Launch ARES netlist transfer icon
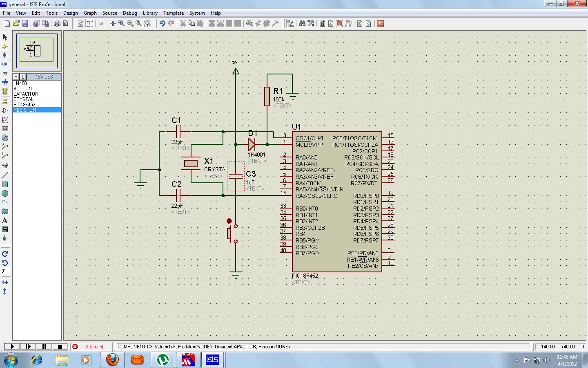This screenshot has width=588, height=368. click(381, 24)
